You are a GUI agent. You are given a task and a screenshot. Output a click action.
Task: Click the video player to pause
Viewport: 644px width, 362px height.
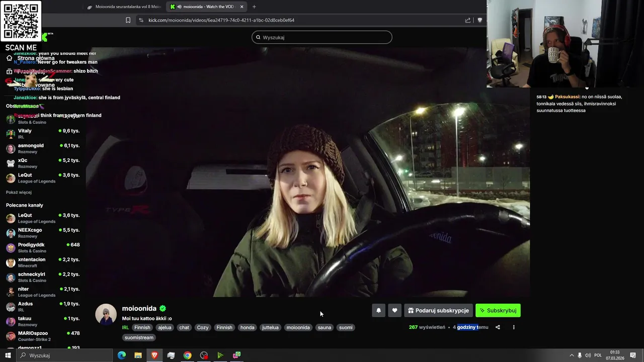pos(307,172)
